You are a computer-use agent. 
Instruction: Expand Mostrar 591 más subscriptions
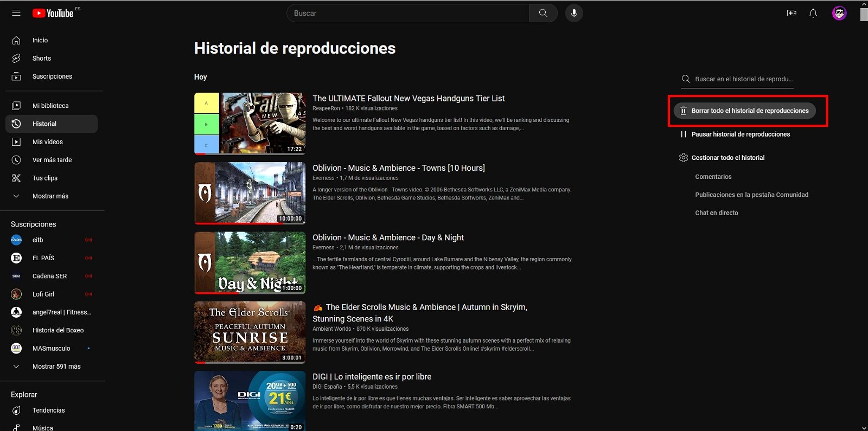coord(52,366)
